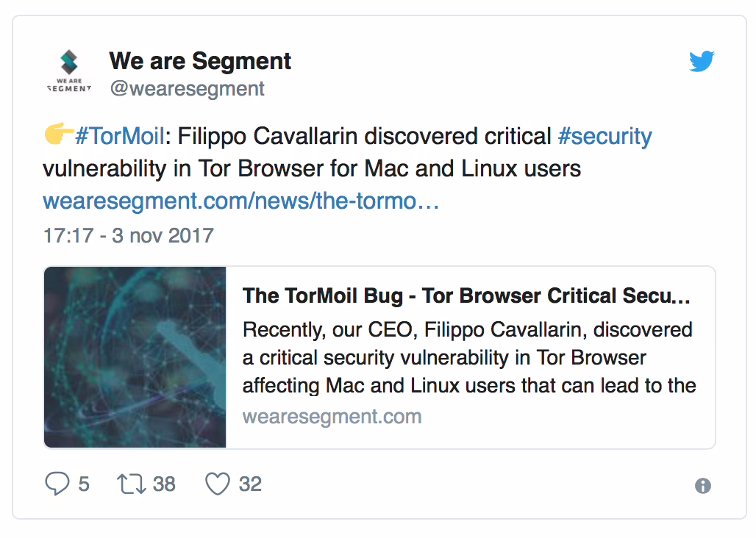Retweet using the retweet arrows icon
The image size is (756, 538).
pyautogui.click(x=131, y=484)
